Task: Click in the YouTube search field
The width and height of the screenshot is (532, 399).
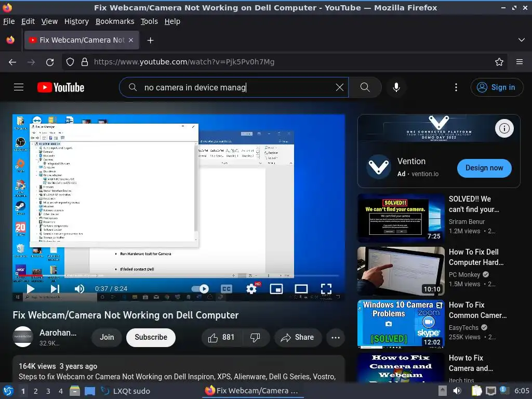Action: tap(234, 87)
